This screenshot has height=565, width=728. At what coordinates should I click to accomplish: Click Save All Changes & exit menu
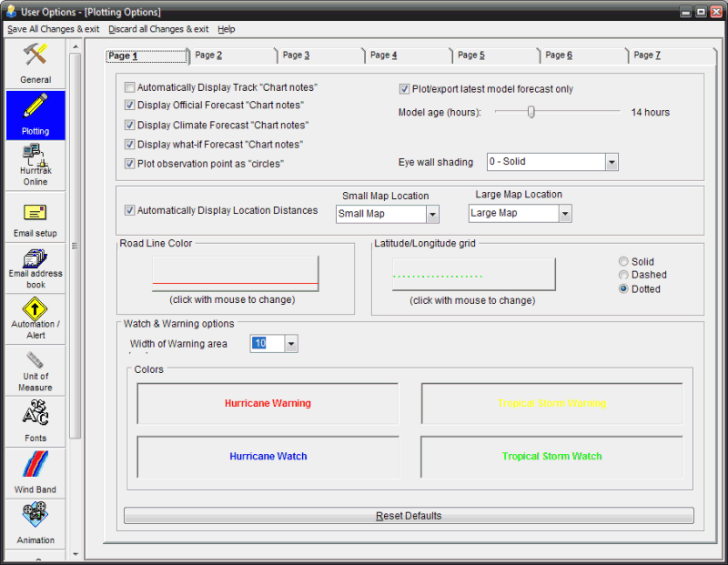(54, 29)
